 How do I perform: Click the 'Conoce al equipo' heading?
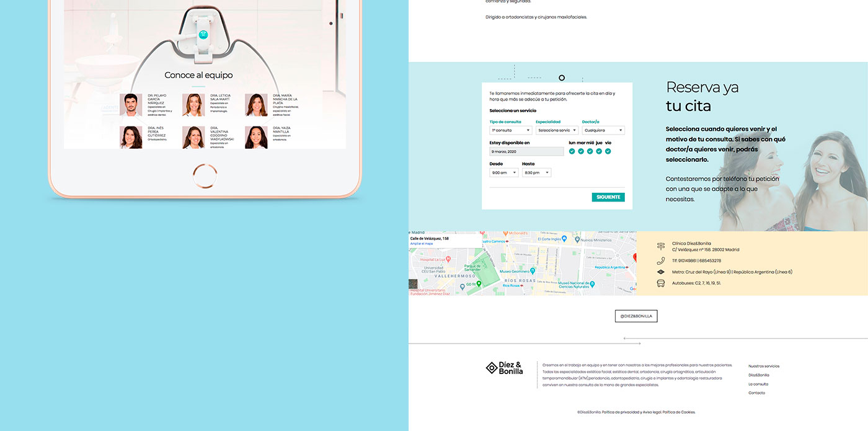[198, 75]
